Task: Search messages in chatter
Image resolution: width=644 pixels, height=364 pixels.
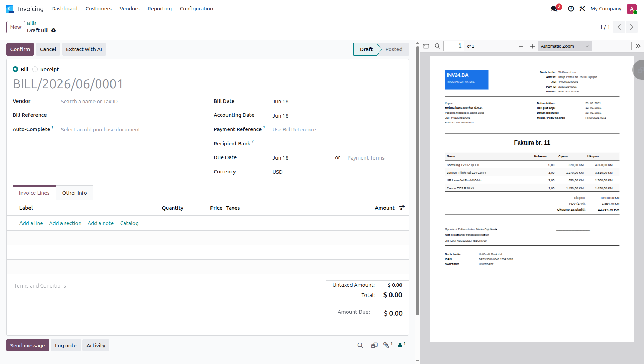Action: [x=360, y=345]
